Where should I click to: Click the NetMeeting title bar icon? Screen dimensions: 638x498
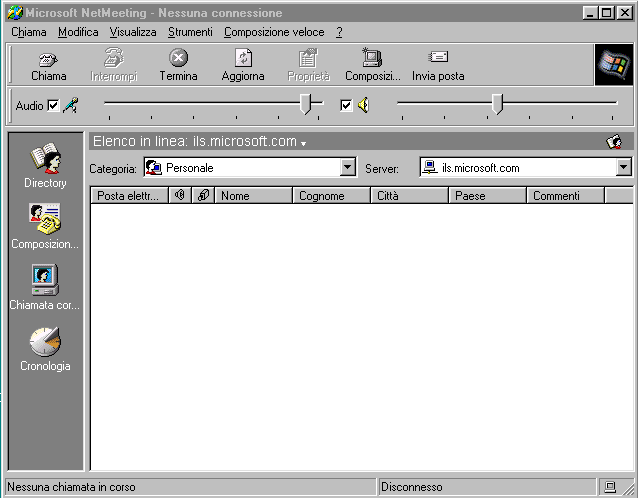[15, 13]
